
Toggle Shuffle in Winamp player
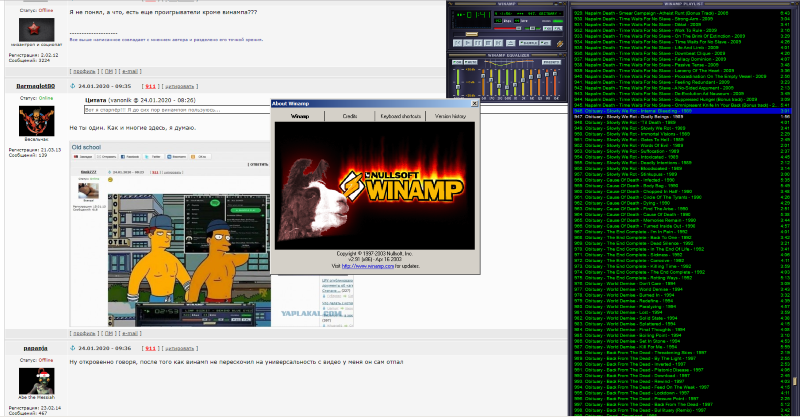[529, 43]
